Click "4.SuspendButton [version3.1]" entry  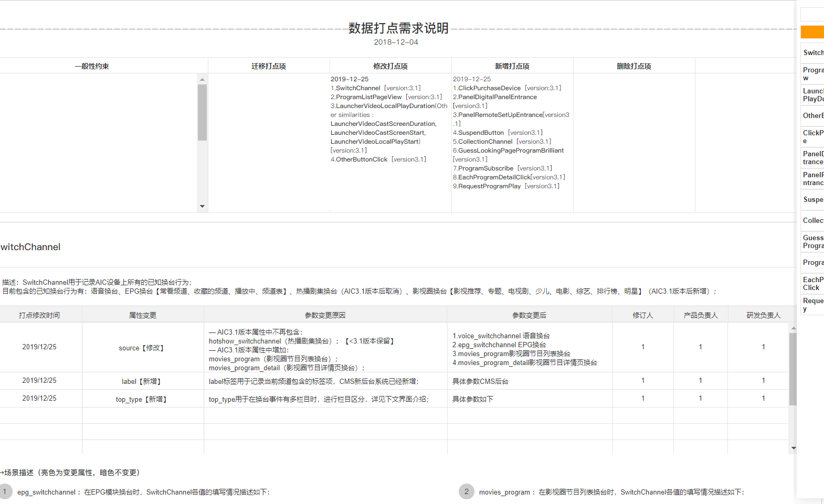[498, 133]
